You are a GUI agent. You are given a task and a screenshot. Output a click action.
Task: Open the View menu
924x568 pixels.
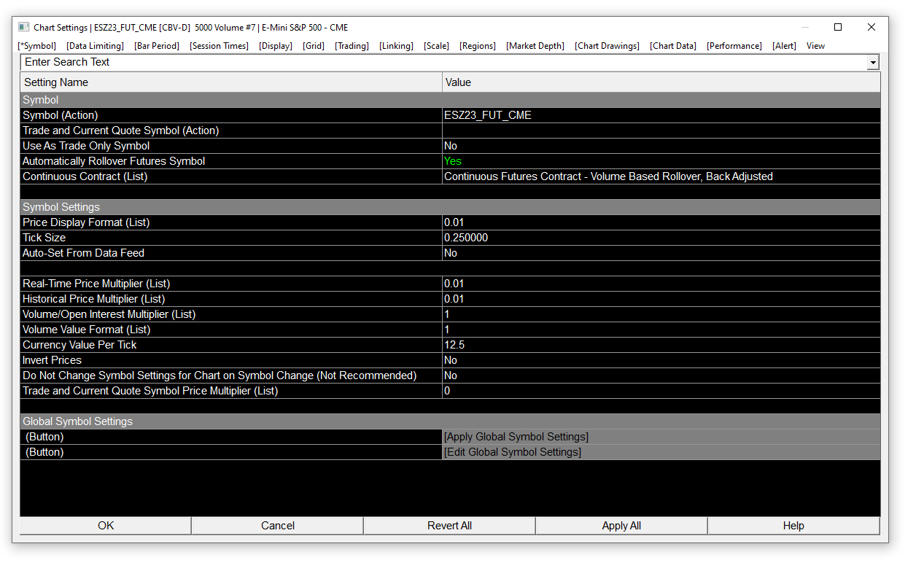click(815, 46)
